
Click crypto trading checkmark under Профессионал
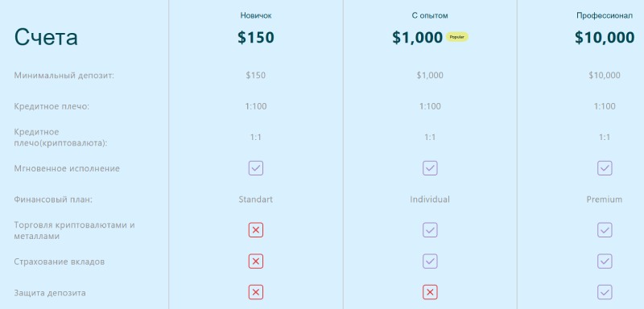click(x=605, y=230)
